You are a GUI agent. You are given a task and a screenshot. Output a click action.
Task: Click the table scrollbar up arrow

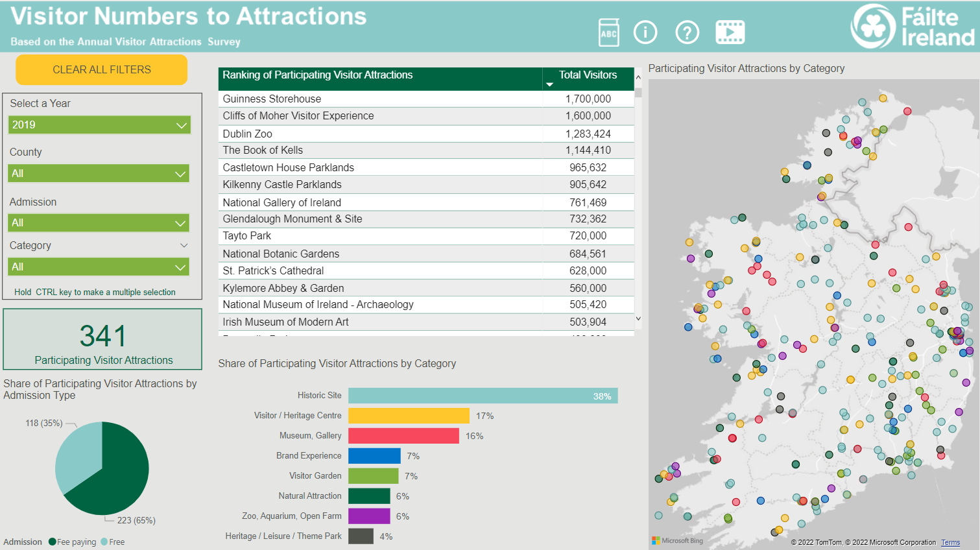point(638,77)
